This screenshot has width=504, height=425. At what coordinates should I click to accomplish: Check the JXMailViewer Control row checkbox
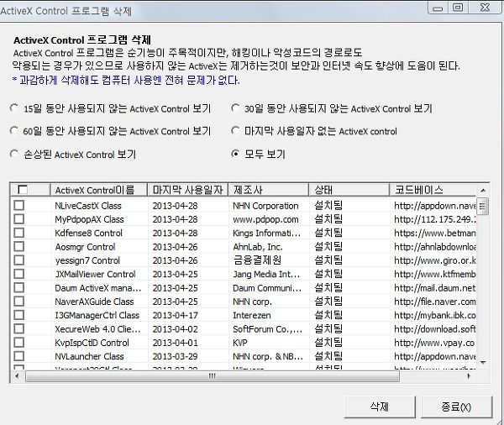pyautogui.click(x=19, y=274)
